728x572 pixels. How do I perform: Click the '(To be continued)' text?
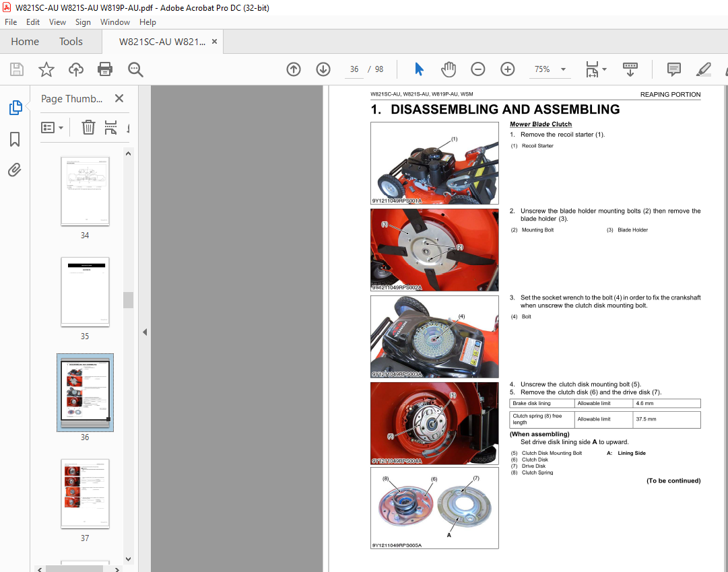pos(673,481)
